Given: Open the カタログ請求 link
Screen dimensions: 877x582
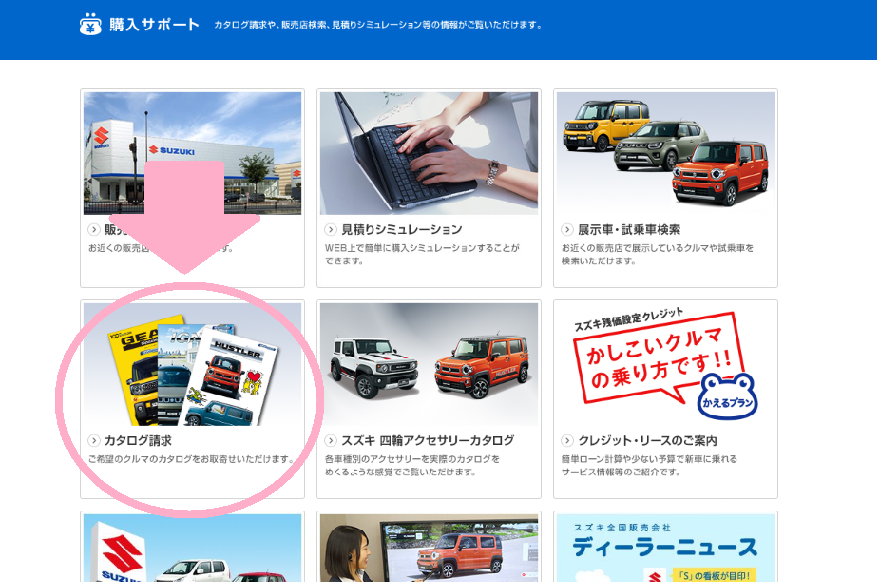Looking at the screenshot, I should tap(138, 441).
